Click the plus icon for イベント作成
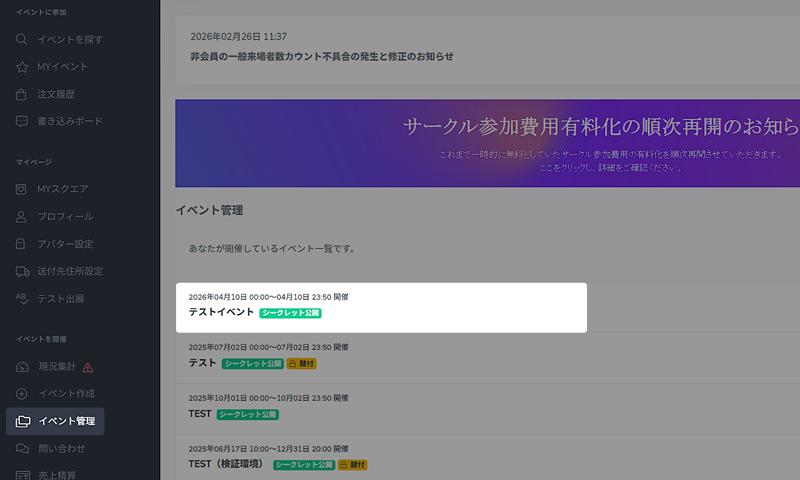The width and height of the screenshot is (800, 480). click(x=22, y=394)
